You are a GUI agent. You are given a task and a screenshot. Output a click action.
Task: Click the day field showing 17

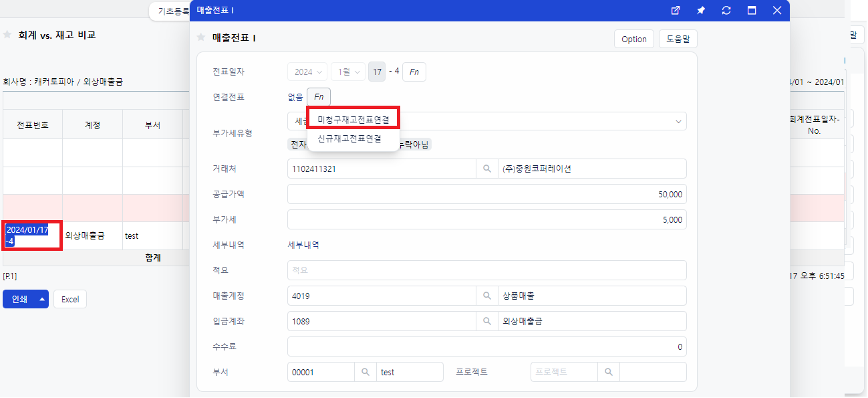pyautogui.click(x=377, y=72)
